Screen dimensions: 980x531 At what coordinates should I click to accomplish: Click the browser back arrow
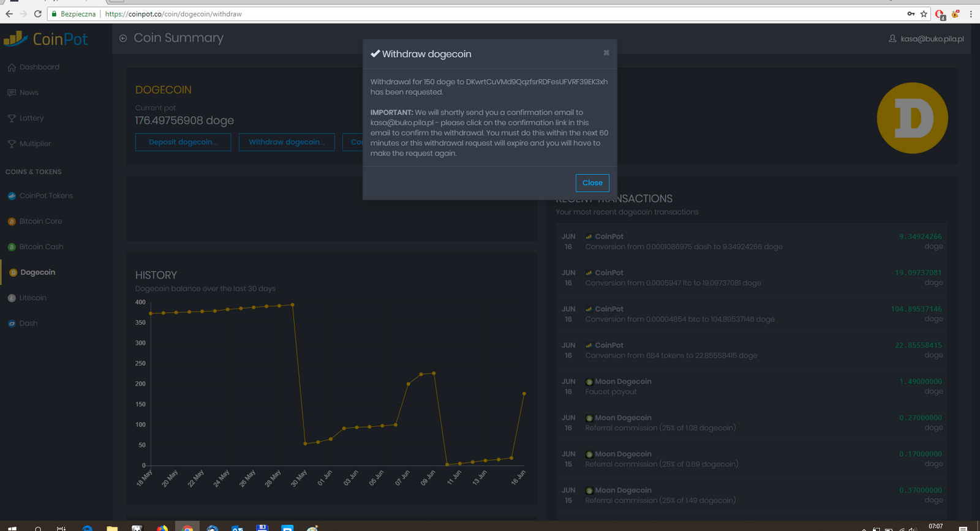tap(9, 13)
